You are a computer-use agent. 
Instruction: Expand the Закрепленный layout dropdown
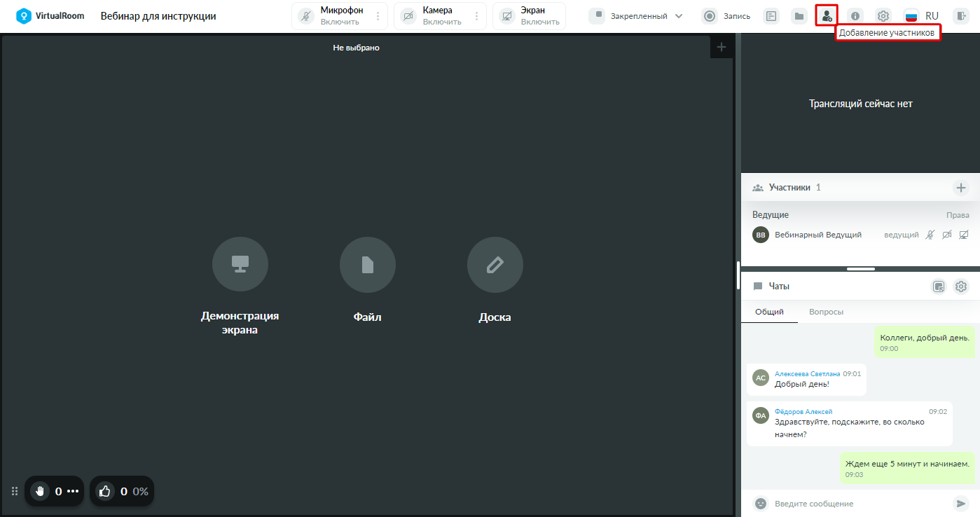636,16
